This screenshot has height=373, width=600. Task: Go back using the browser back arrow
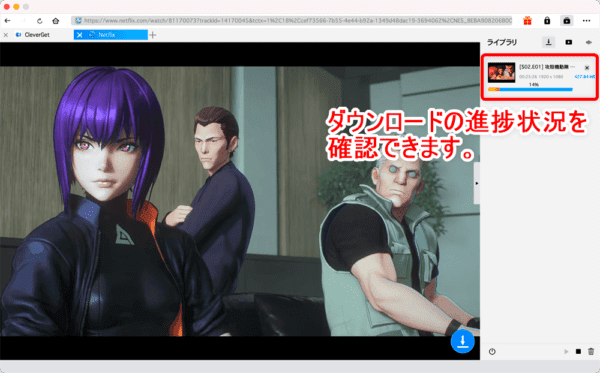pyautogui.click(x=8, y=21)
